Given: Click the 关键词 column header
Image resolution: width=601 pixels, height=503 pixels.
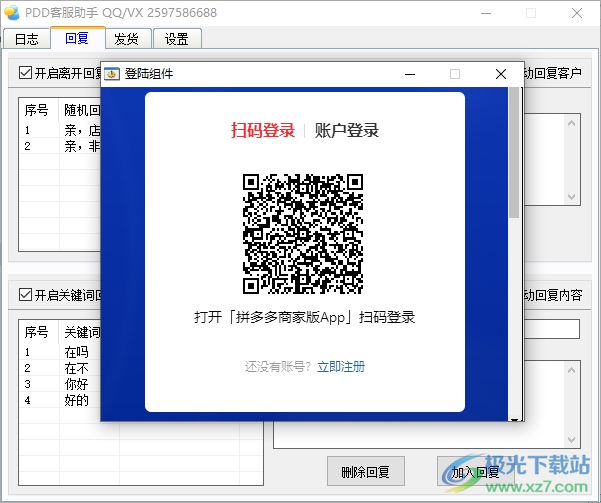Looking at the screenshot, I should click(x=80, y=332).
